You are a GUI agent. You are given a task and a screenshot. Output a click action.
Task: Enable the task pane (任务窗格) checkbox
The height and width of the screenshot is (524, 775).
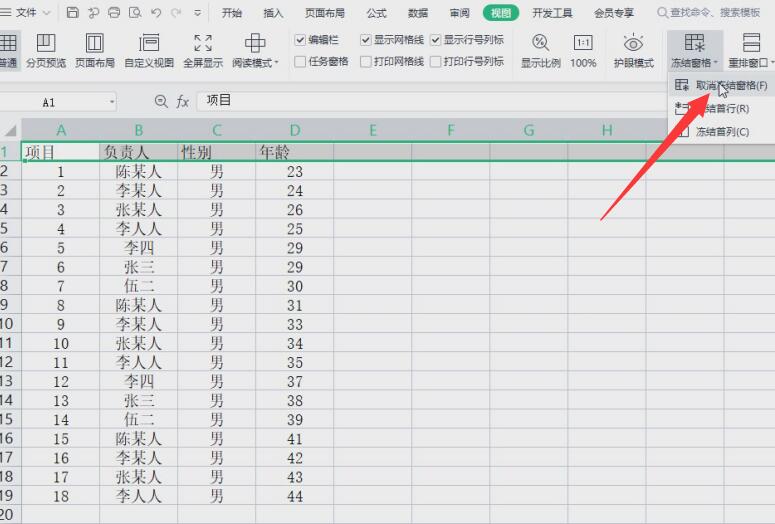[x=301, y=61]
